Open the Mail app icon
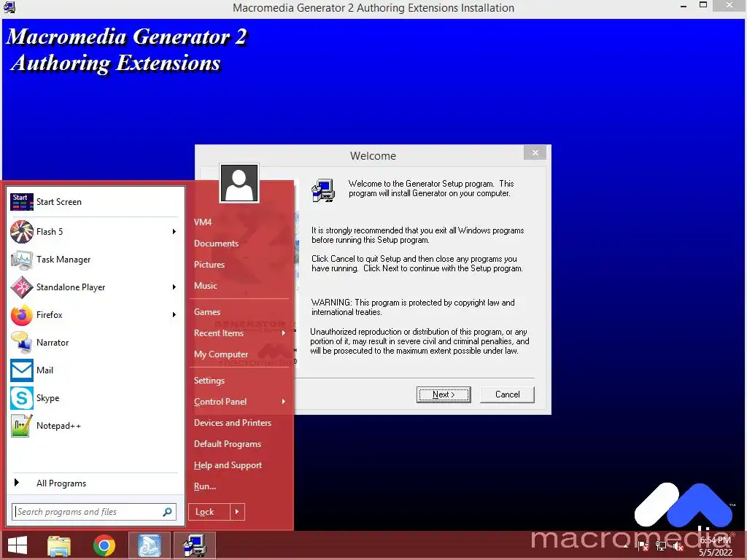The image size is (747, 560). click(21, 370)
